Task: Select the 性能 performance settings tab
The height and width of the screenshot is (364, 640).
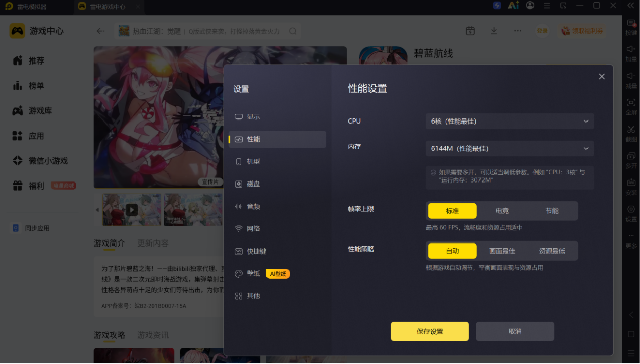Action: pyautogui.click(x=277, y=139)
